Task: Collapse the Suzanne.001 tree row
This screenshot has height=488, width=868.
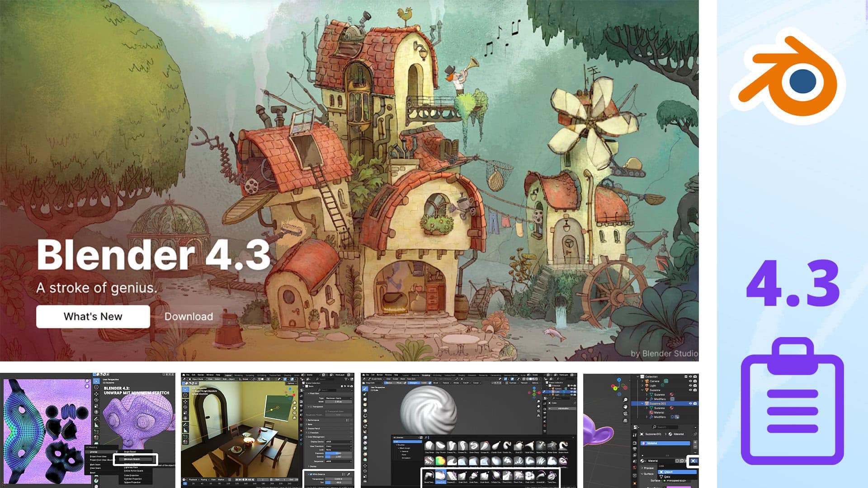Action: pyautogui.click(x=642, y=404)
